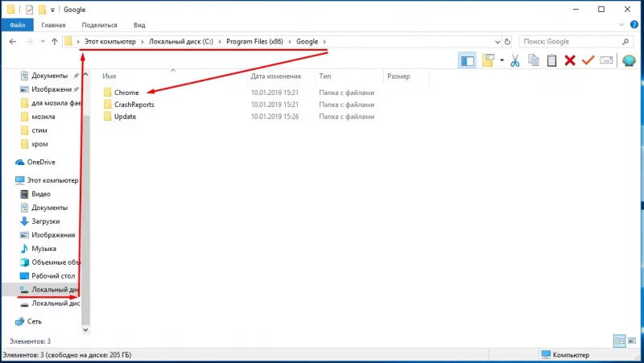Viewport: 644px width, 363px height.
Task: Open the recent locations dropdown
Action: click(43, 42)
